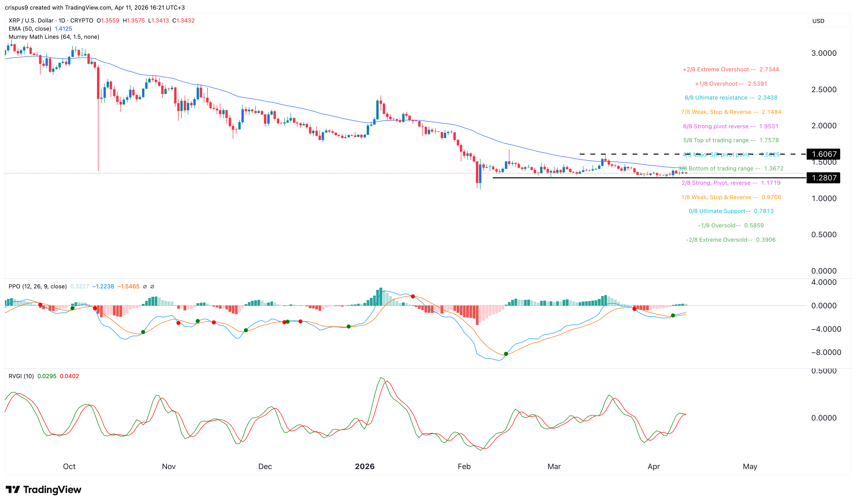Click the EMA value 1.4125
Viewport: 856px width, 504px height.
tap(63, 29)
